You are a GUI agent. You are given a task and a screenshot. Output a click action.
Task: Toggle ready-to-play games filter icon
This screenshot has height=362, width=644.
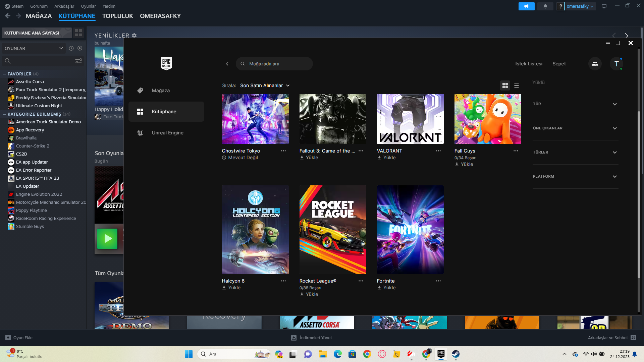(80, 48)
